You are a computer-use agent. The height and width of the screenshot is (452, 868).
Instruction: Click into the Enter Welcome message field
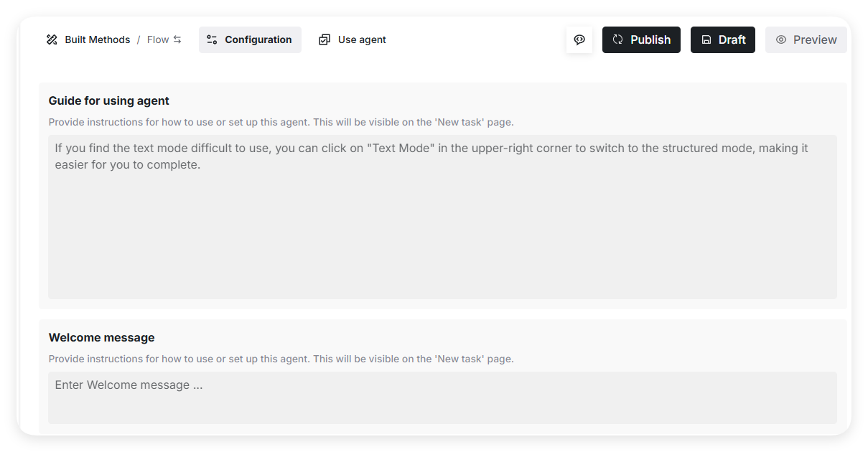click(x=442, y=397)
